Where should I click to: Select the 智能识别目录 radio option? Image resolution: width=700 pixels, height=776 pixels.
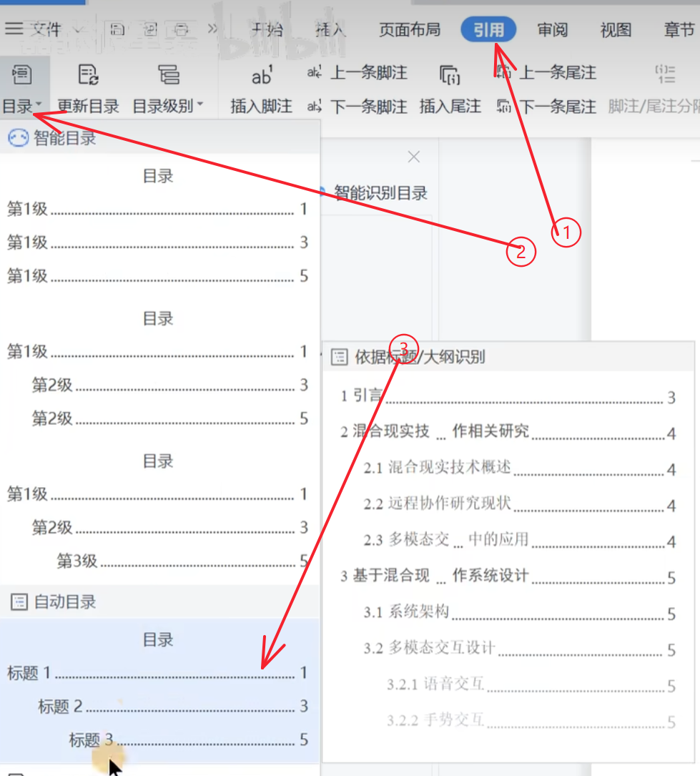322,192
